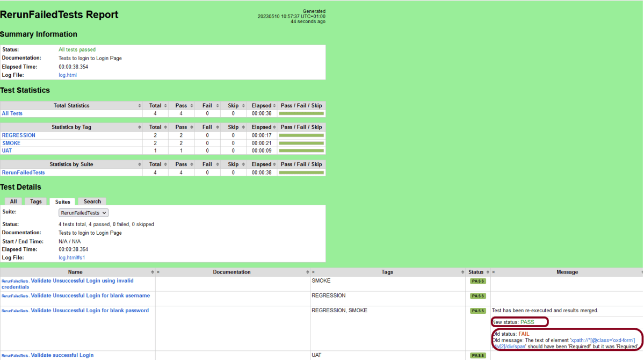Switch to the All tab in Test Details
Viewport: 644px width, 360px height.
13,201
